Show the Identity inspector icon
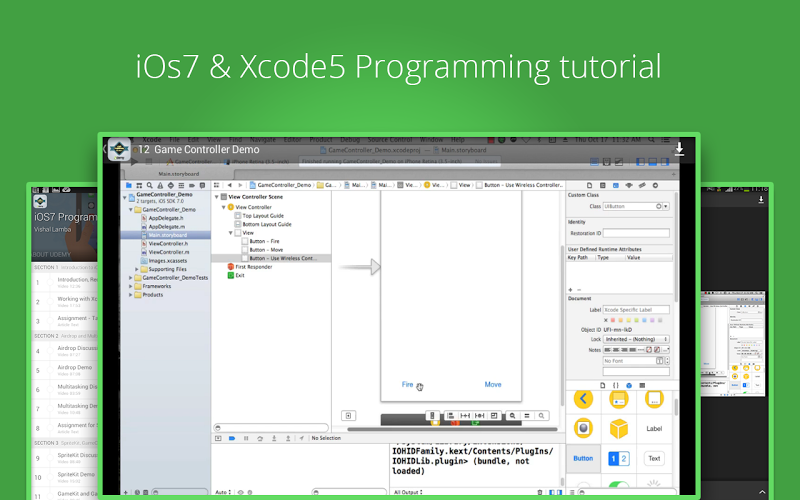The width and height of the screenshot is (800, 500). pyautogui.click(x=616, y=185)
